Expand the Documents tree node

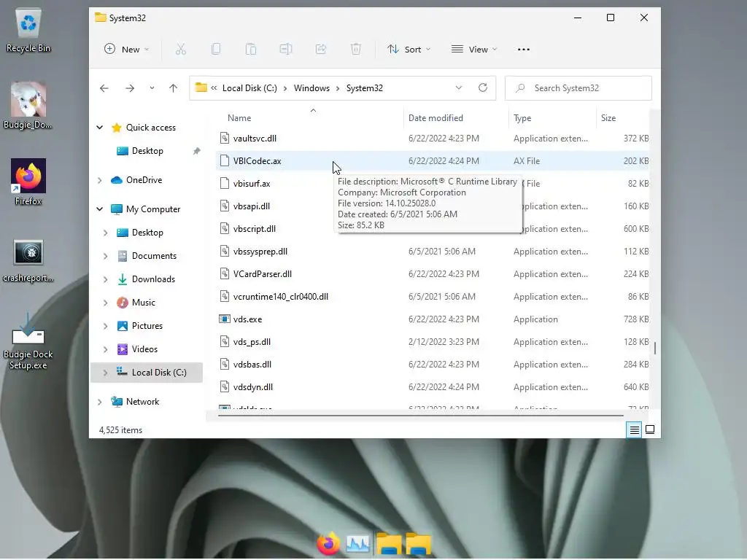coord(105,256)
